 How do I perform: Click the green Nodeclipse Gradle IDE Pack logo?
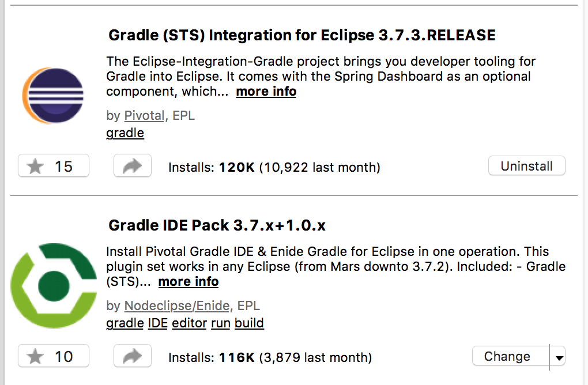pyautogui.click(x=54, y=286)
